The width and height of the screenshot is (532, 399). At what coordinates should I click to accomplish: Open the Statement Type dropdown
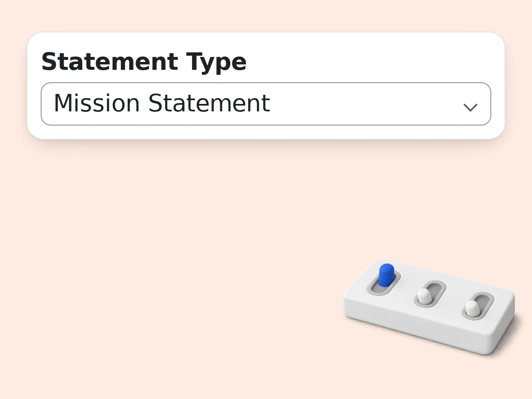point(266,104)
